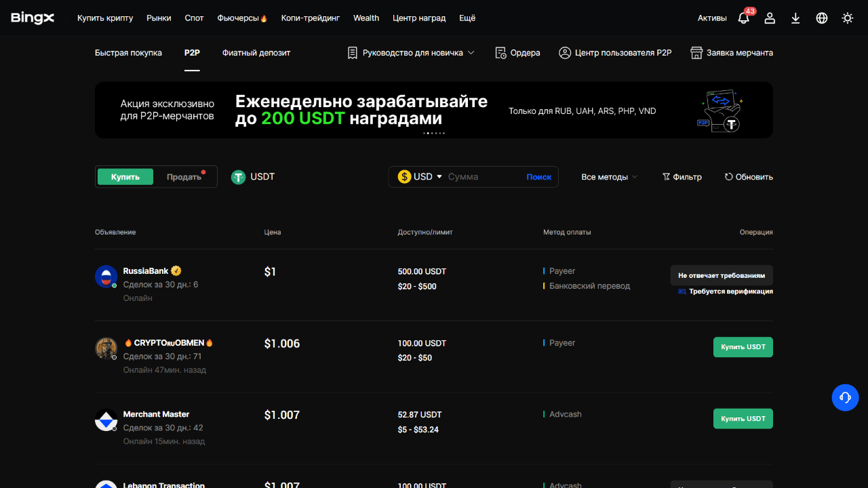
Task: Open the Все методы payment dropdown
Action: coord(609,177)
